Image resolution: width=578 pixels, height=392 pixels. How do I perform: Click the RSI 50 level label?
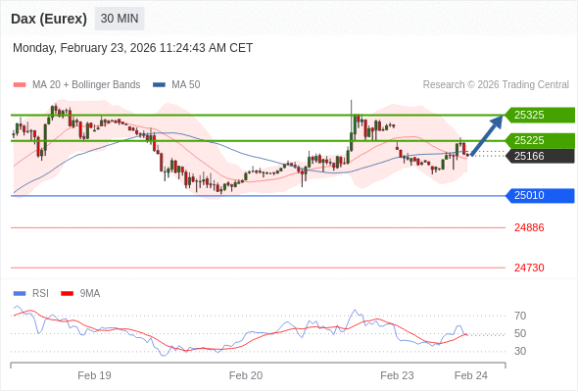(x=520, y=333)
